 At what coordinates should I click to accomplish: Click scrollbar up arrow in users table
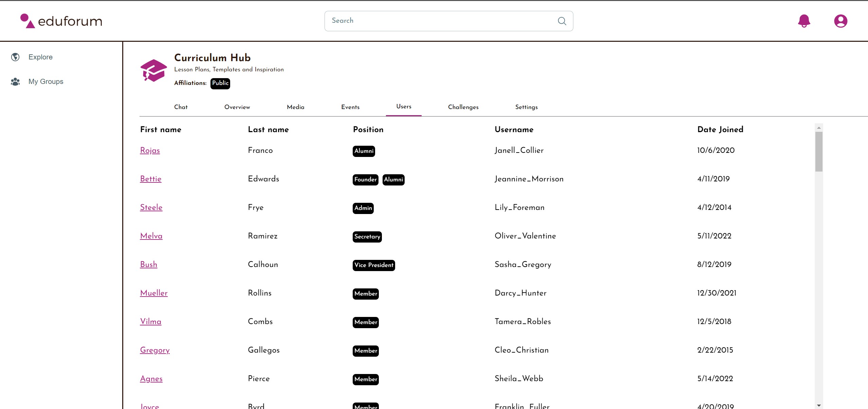coord(819,128)
